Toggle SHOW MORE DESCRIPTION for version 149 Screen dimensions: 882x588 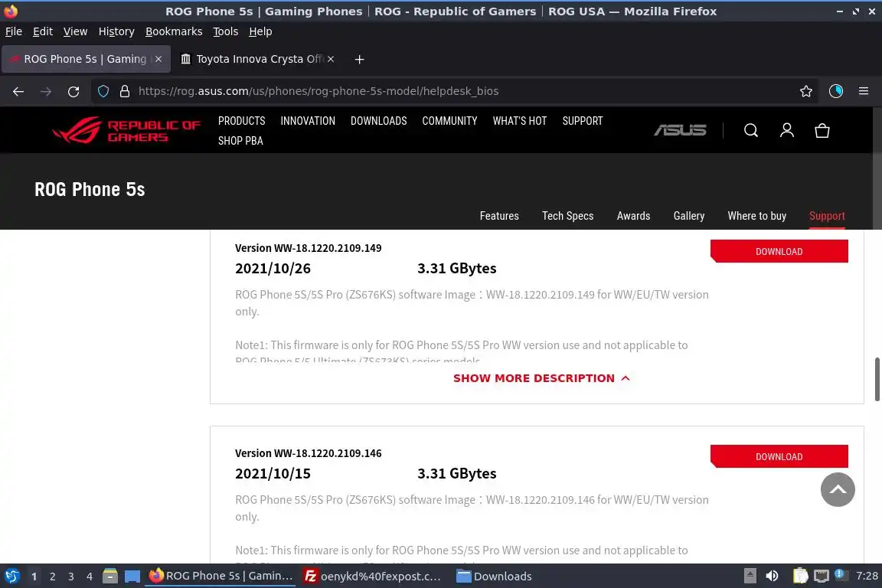(x=541, y=378)
